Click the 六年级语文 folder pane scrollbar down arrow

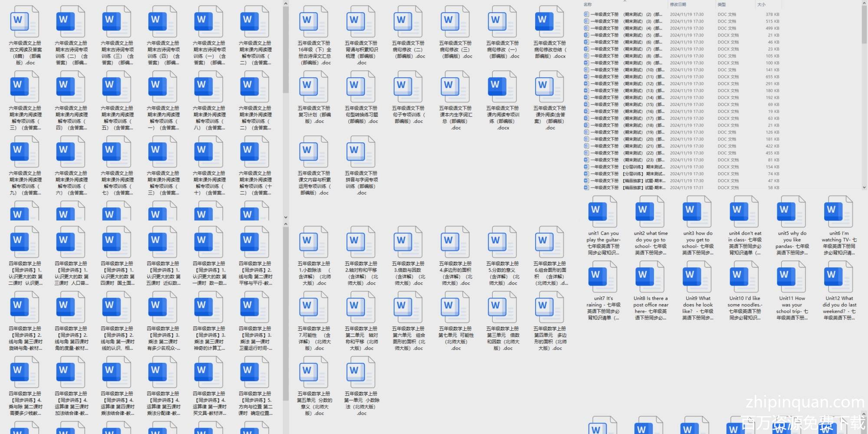point(286,217)
